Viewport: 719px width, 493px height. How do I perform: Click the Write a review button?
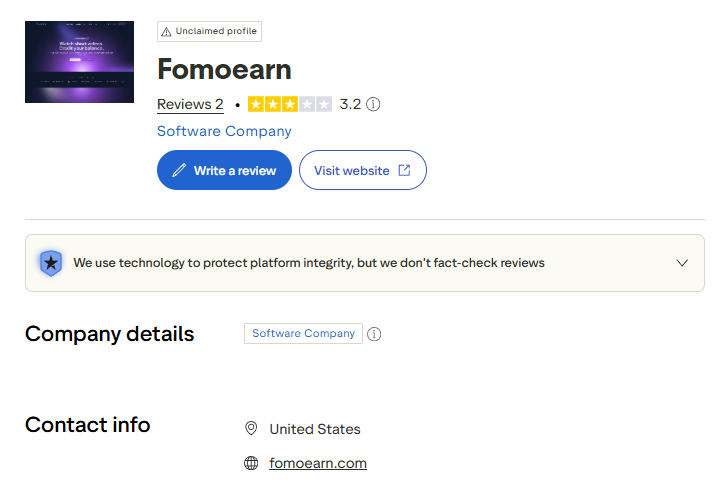(x=224, y=170)
